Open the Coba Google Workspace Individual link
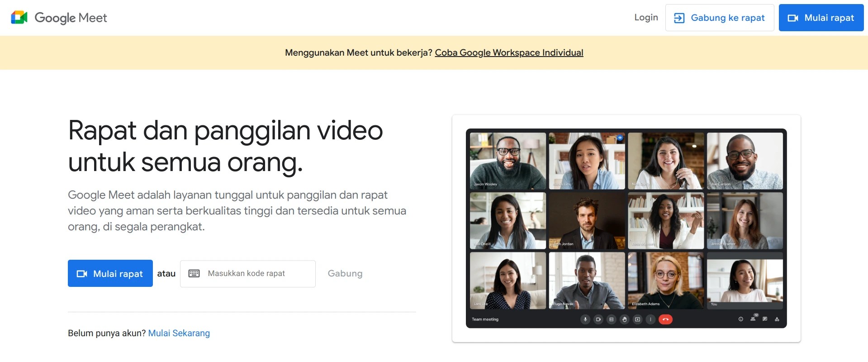The width and height of the screenshot is (868, 362). 509,52
